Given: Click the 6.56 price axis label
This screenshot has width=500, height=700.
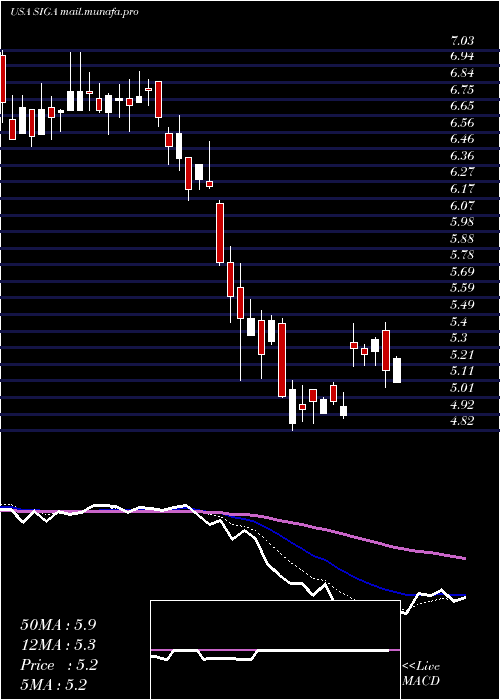Looking at the screenshot, I should point(462,123).
